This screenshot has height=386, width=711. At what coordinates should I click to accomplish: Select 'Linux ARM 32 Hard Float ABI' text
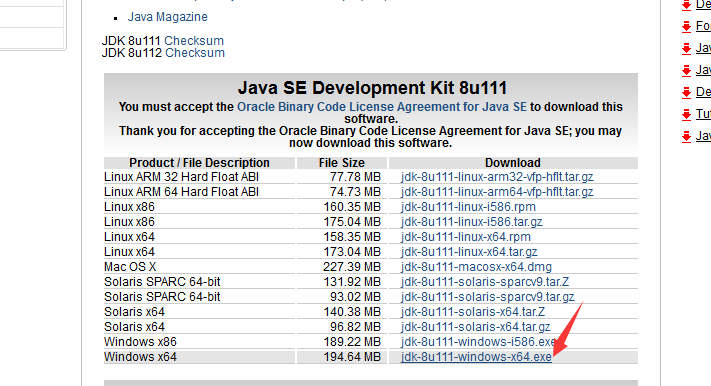point(181,177)
